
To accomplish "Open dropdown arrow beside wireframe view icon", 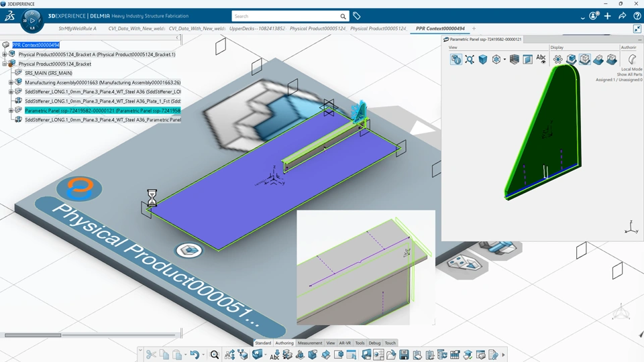I will tap(504, 60).
